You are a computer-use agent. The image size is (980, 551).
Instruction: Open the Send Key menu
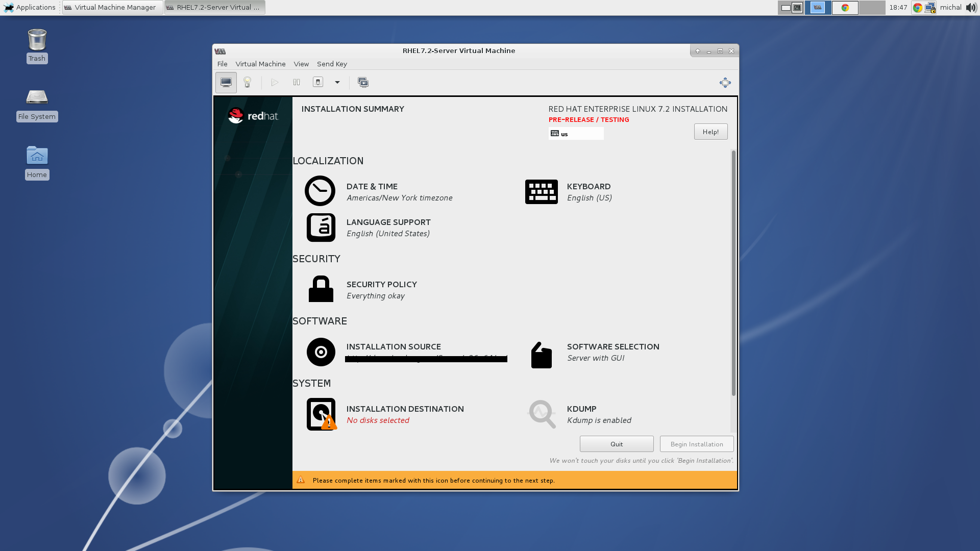tap(332, 64)
